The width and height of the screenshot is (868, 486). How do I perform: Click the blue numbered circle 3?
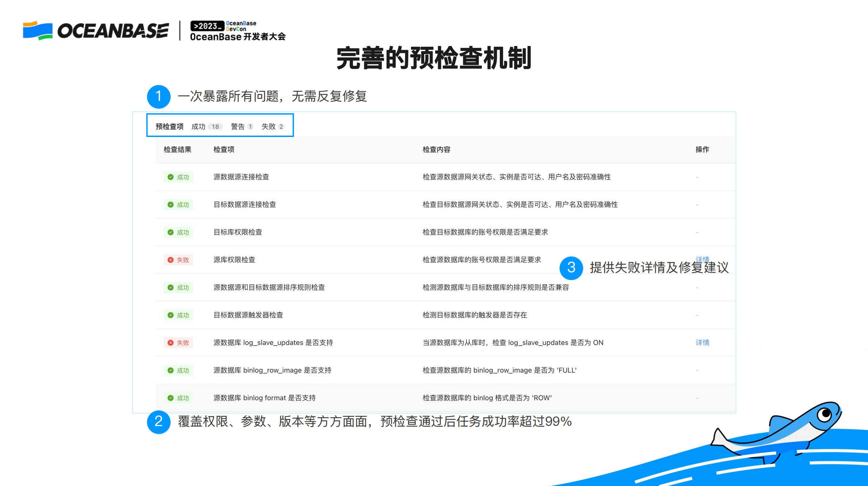click(x=571, y=268)
